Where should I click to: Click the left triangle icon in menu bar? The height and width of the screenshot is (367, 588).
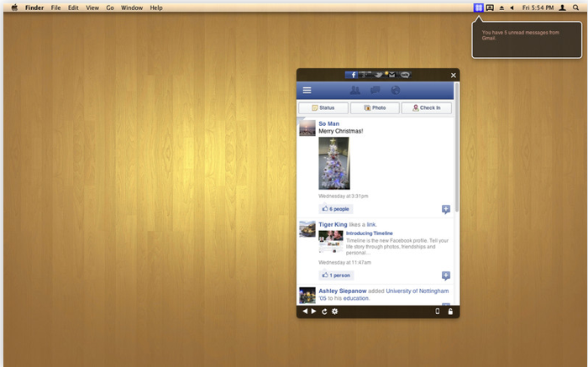pos(512,8)
